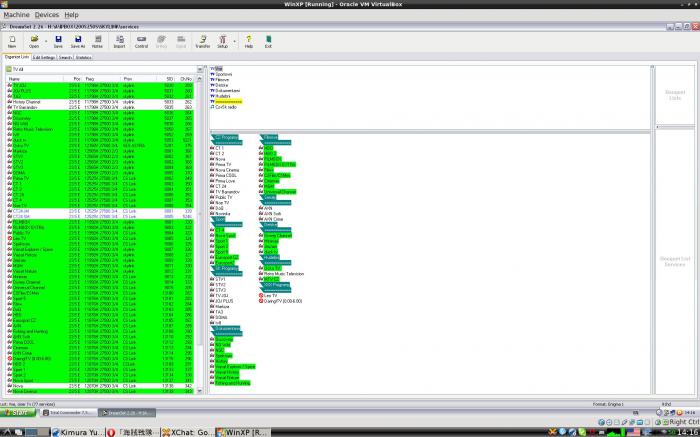Select the Detske bouquet

point(221,85)
